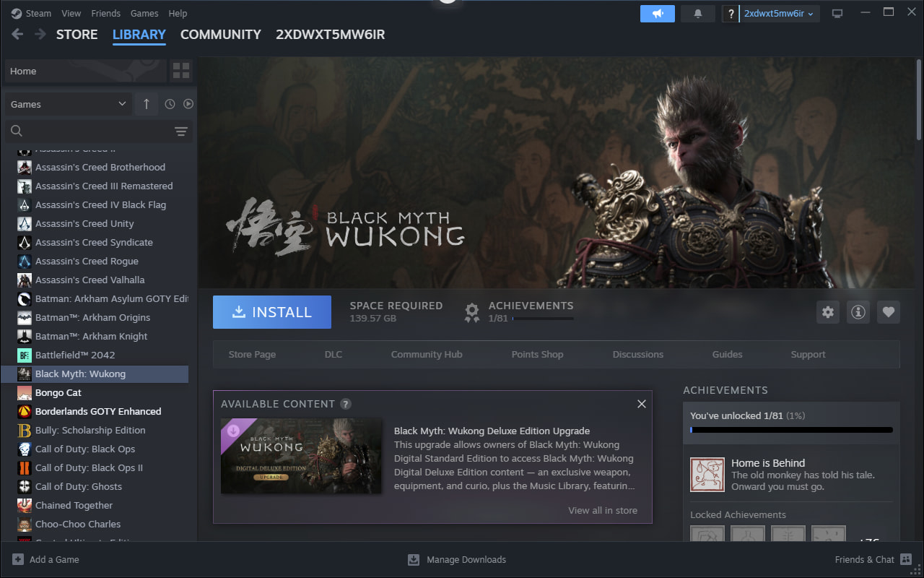Install Black Myth: Wukong
This screenshot has width=924, height=578.
click(272, 312)
